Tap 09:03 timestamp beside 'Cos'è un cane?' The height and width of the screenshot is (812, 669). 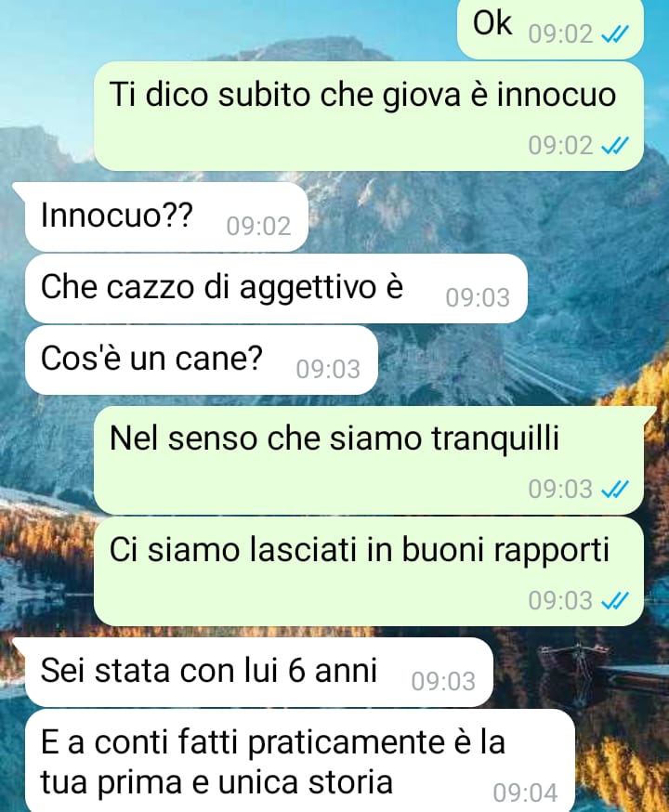pos(328,370)
